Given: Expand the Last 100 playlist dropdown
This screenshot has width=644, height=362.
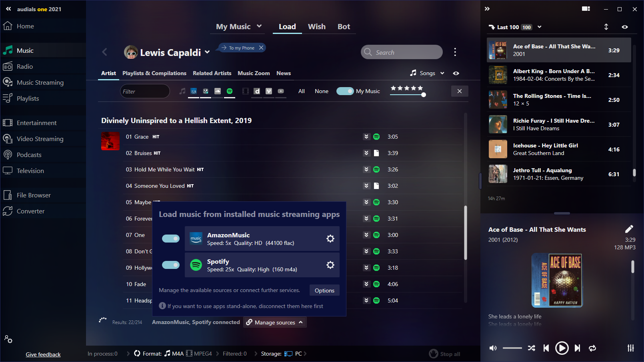Looking at the screenshot, I should coord(539,27).
